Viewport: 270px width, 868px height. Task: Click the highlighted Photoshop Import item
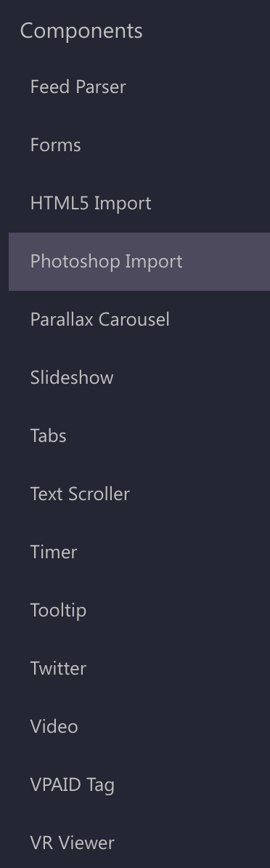[x=139, y=261]
